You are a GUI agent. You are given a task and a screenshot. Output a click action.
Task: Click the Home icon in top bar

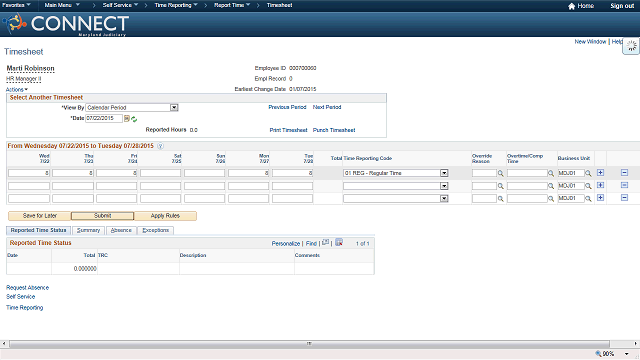[571, 6]
